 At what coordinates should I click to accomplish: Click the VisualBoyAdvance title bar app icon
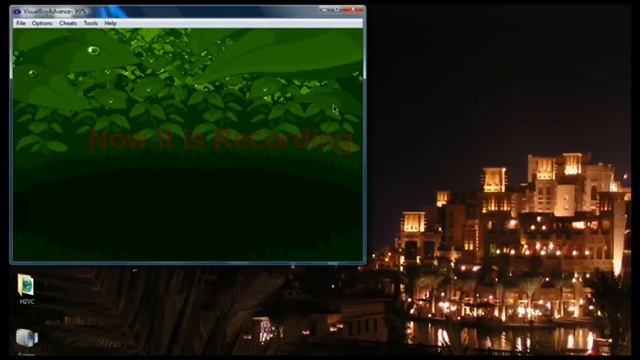point(17,12)
